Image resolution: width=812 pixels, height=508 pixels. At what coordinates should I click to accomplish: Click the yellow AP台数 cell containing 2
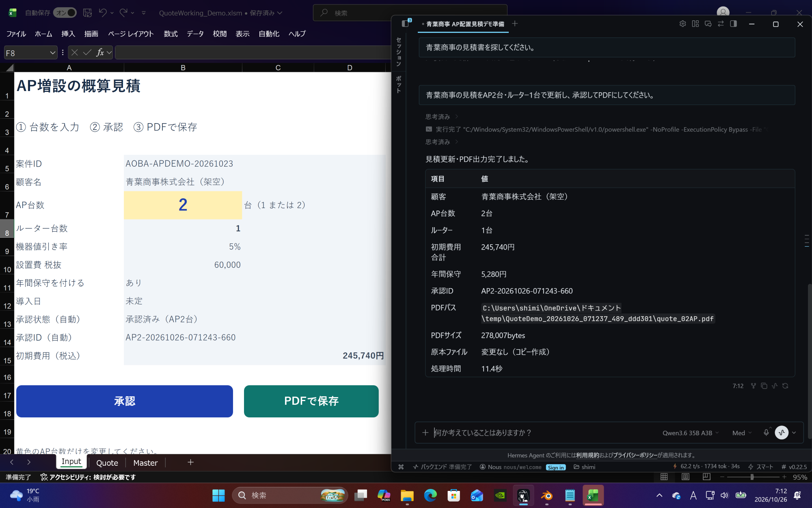tap(183, 205)
